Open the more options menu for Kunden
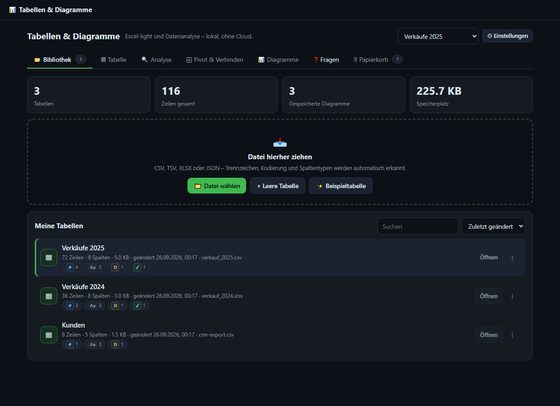 click(512, 335)
